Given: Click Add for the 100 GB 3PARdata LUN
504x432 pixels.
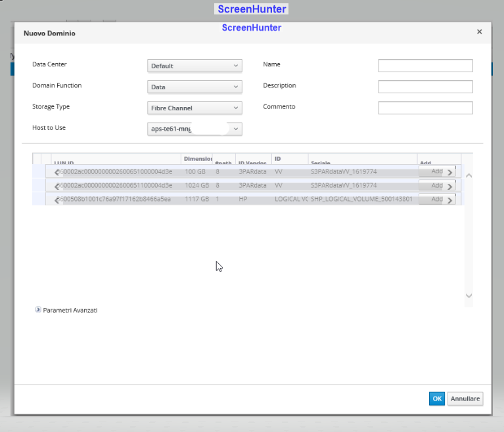Looking at the screenshot, I should point(437,172).
